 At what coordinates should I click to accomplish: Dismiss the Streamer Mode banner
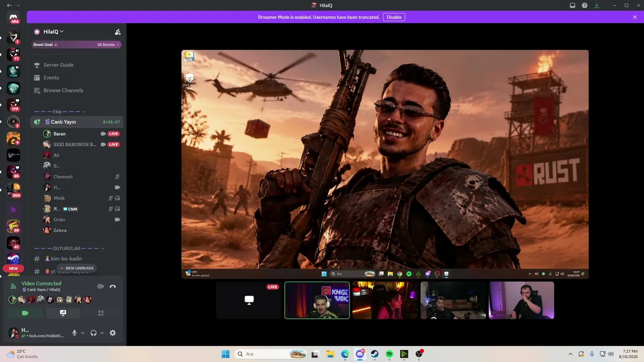point(635,17)
